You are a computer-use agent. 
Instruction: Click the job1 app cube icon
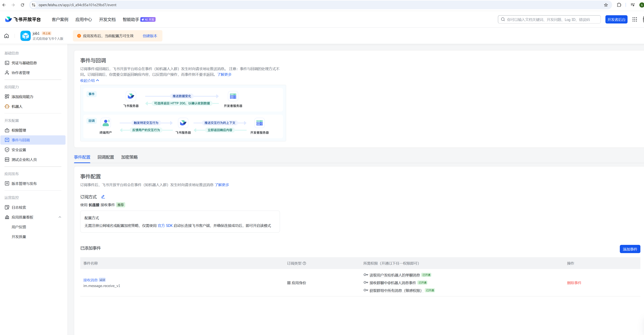tap(25, 36)
